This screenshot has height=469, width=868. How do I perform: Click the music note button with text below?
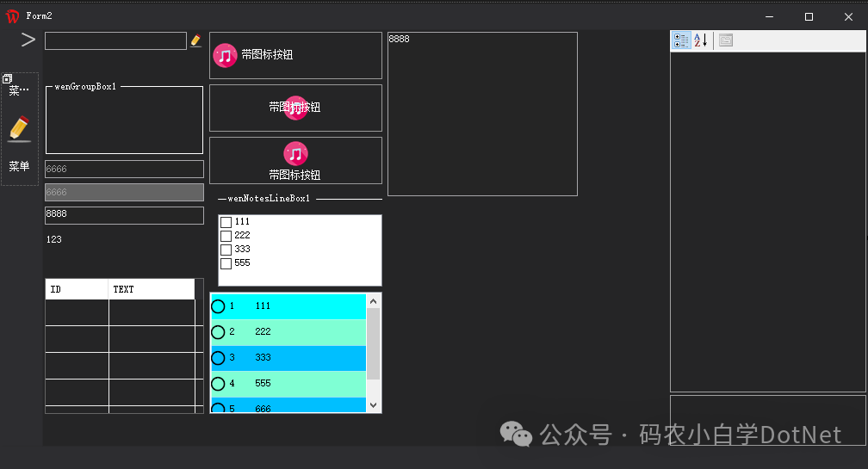coord(295,160)
